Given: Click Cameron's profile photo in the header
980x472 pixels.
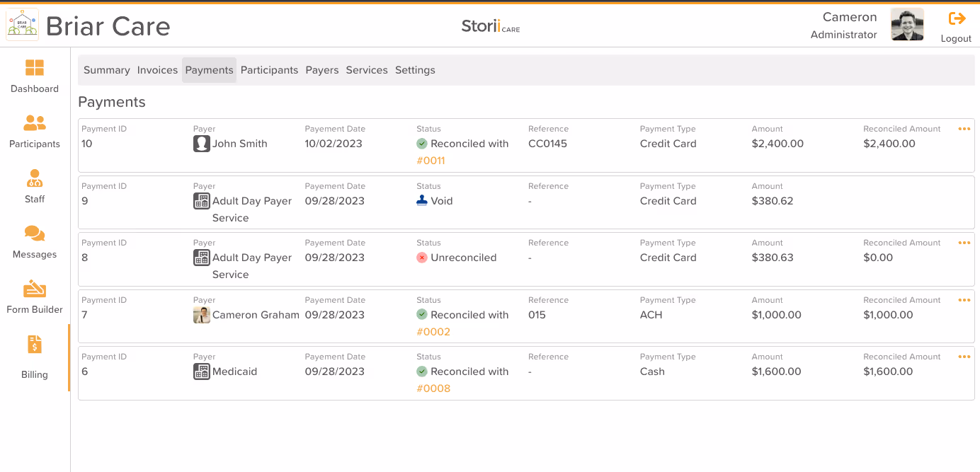Looking at the screenshot, I should (x=907, y=25).
